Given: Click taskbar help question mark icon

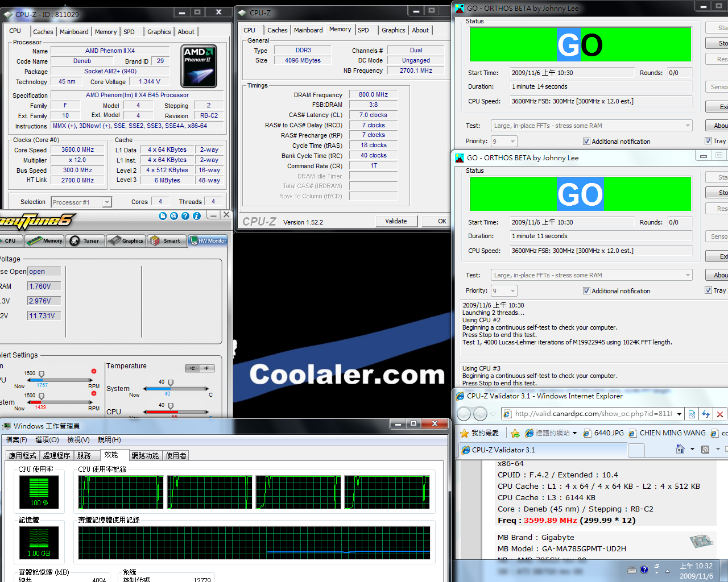Looking at the screenshot, I should 644,569.
